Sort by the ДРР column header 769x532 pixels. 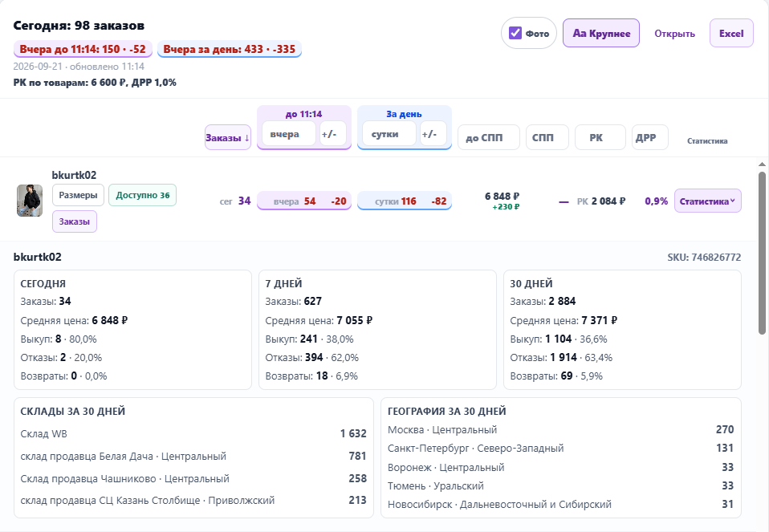point(650,137)
